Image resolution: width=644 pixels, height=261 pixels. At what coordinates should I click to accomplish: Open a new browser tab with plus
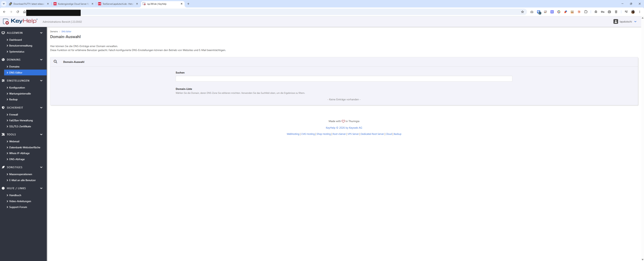coord(188,4)
